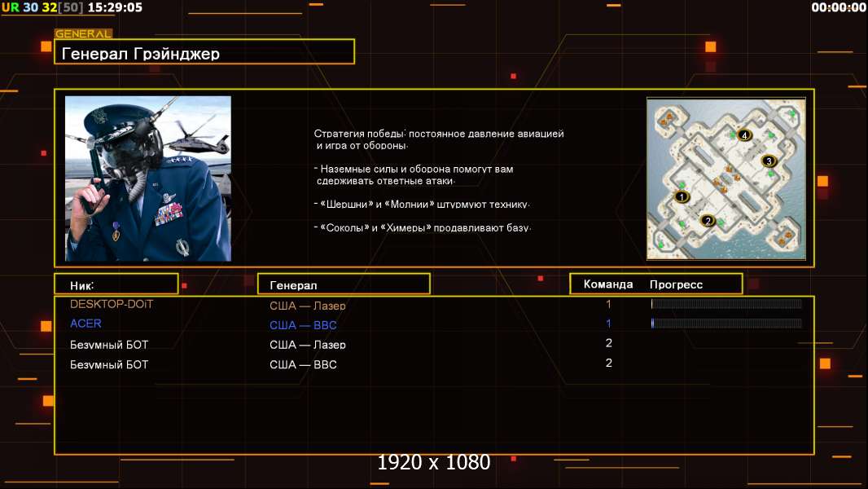Click the "UR" indicator in overlay
The height and width of the screenshot is (489, 868).
pyautogui.click(x=10, y=7)
